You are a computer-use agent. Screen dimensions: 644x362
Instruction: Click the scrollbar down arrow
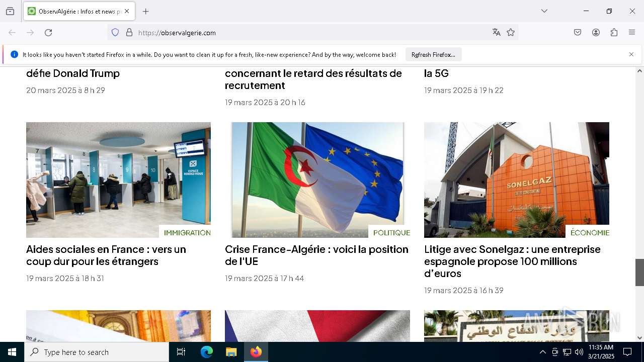639,338
